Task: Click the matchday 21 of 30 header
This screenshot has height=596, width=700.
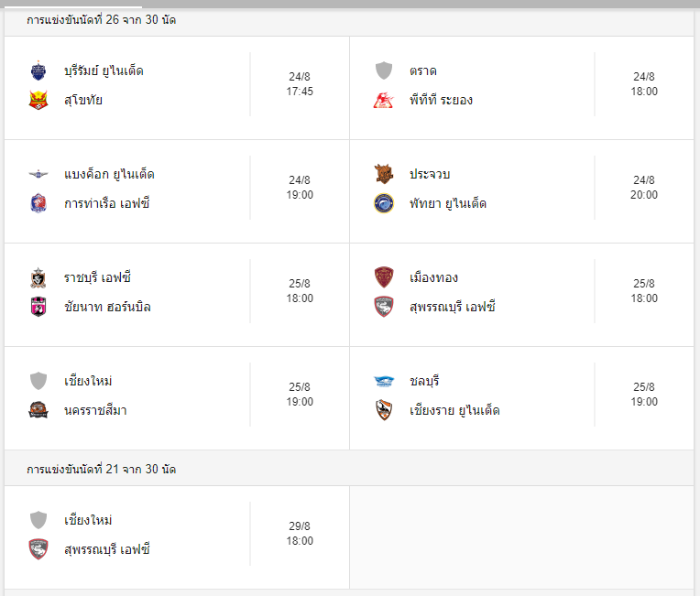Action: point(101,469)
